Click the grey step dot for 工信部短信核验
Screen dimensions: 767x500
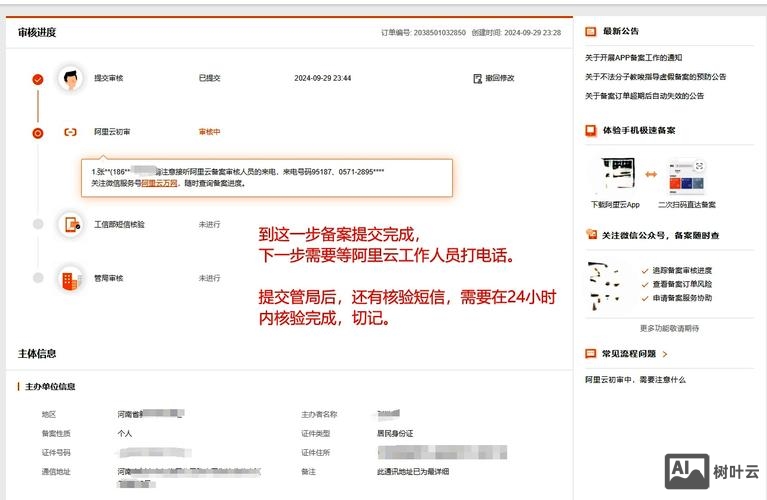point(38,224)
